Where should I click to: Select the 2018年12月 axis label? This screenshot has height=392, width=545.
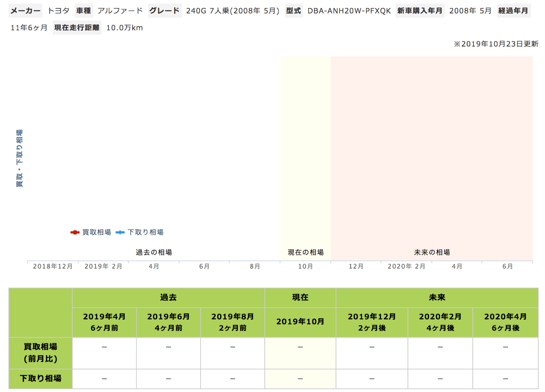[53, 266]
